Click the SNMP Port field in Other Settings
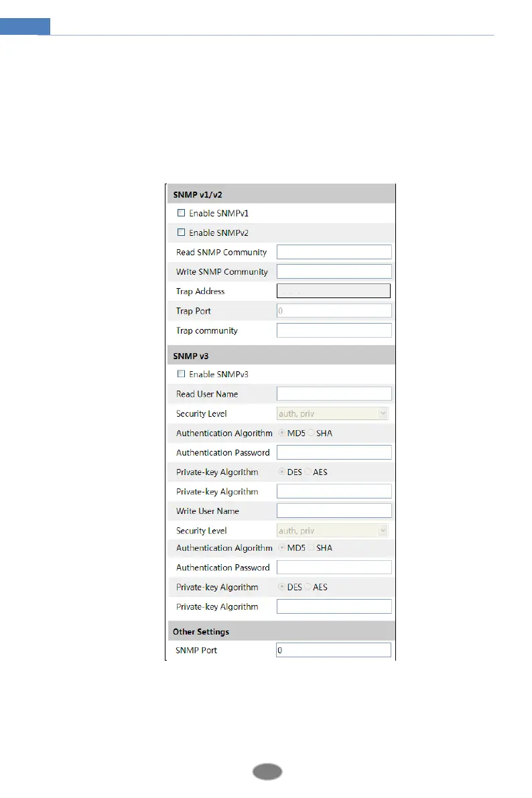 pyautogui.click(x=333, y=650)
